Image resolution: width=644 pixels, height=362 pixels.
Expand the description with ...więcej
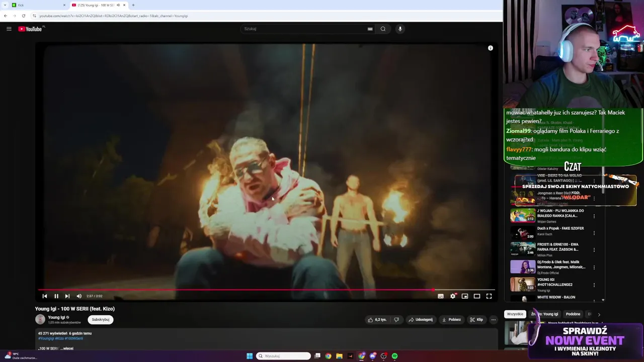(67, 348)
